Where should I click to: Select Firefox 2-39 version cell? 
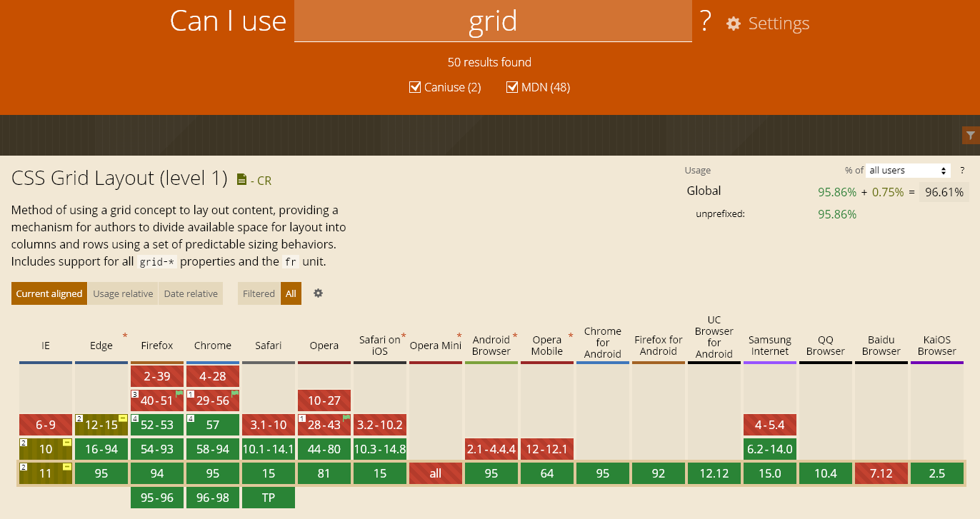coord(157,376)
